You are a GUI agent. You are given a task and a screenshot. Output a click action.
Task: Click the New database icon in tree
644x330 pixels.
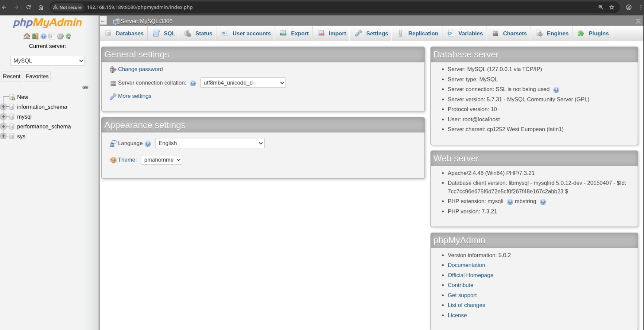12,97
